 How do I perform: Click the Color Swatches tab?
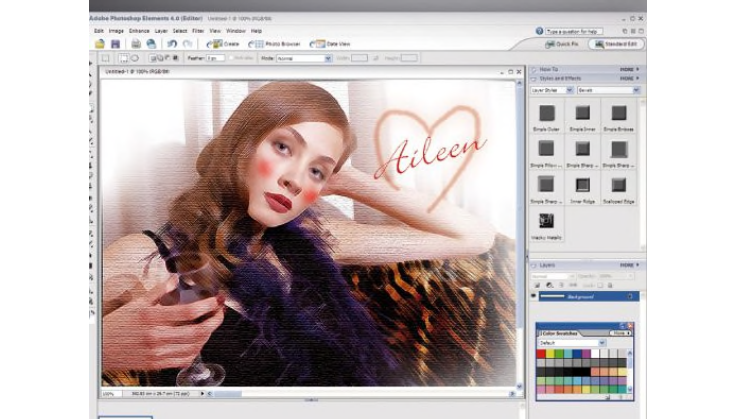tap(559, 333)
